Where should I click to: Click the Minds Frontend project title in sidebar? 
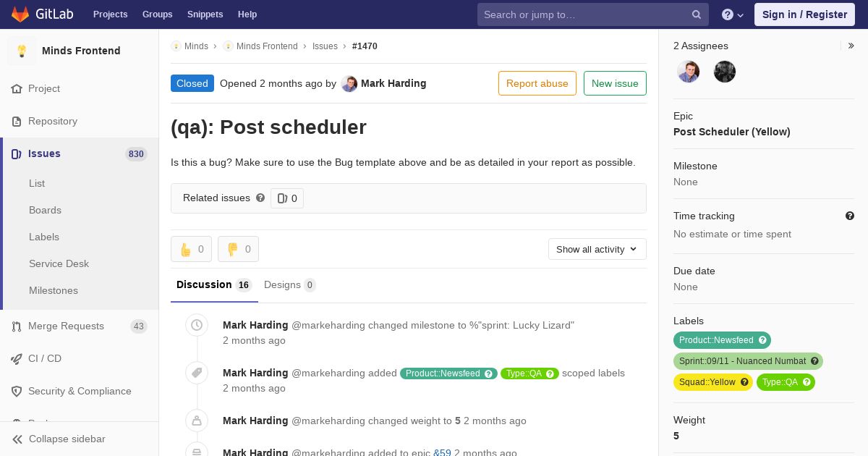(x=81, y=51)
